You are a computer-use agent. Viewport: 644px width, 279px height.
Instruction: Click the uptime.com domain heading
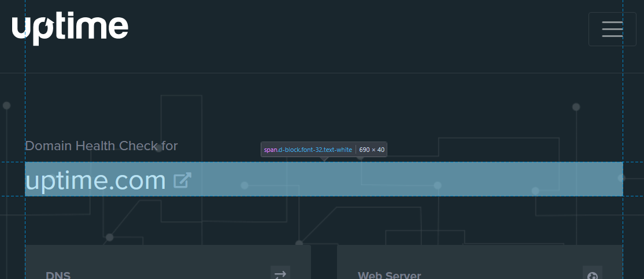click(95, 181)
